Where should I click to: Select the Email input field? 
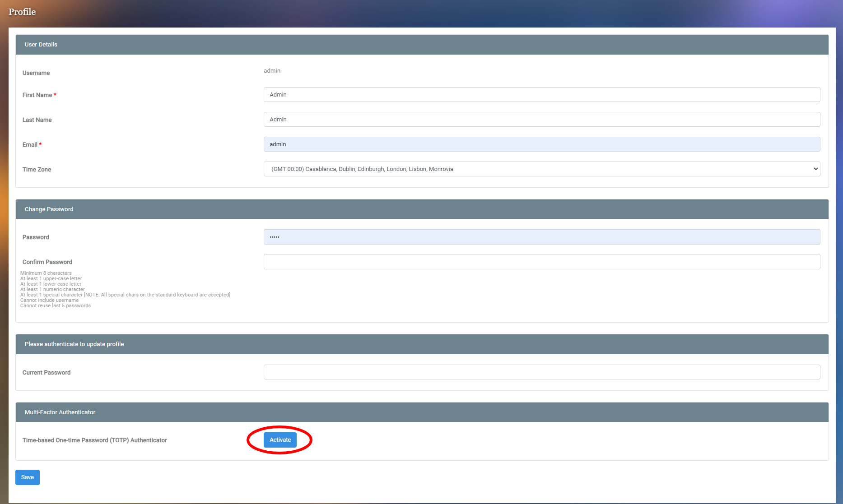(x=542, y=144)
